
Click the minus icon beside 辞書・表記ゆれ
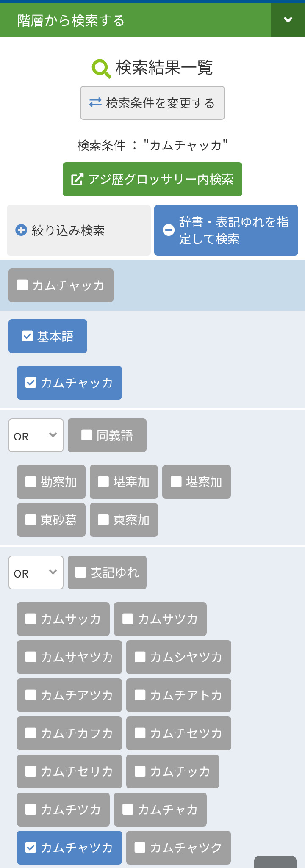tap(169, 230)
